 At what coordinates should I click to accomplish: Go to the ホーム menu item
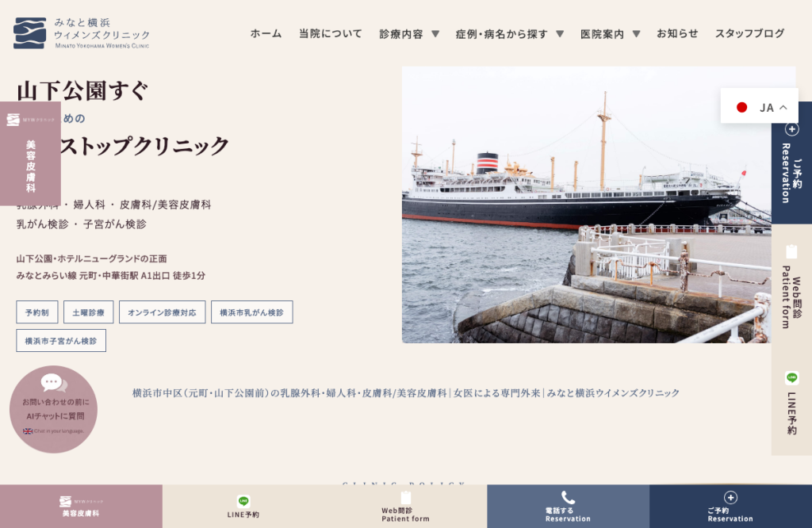(266, 33)
